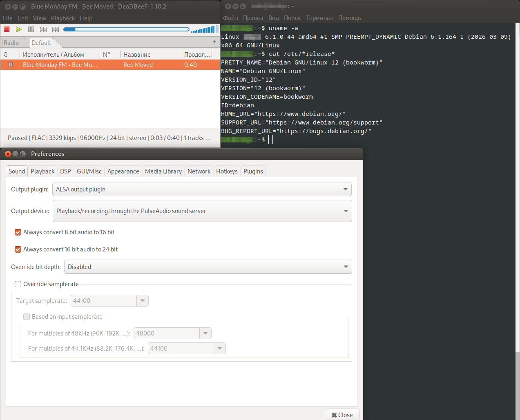Open Override bit depth dropdown

[208, 267]
